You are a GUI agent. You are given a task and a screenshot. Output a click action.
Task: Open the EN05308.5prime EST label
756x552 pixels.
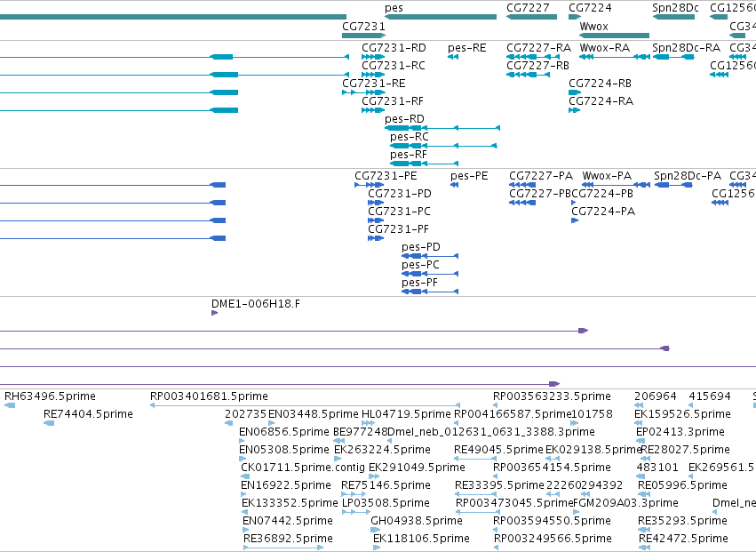(x=284, y=450)
